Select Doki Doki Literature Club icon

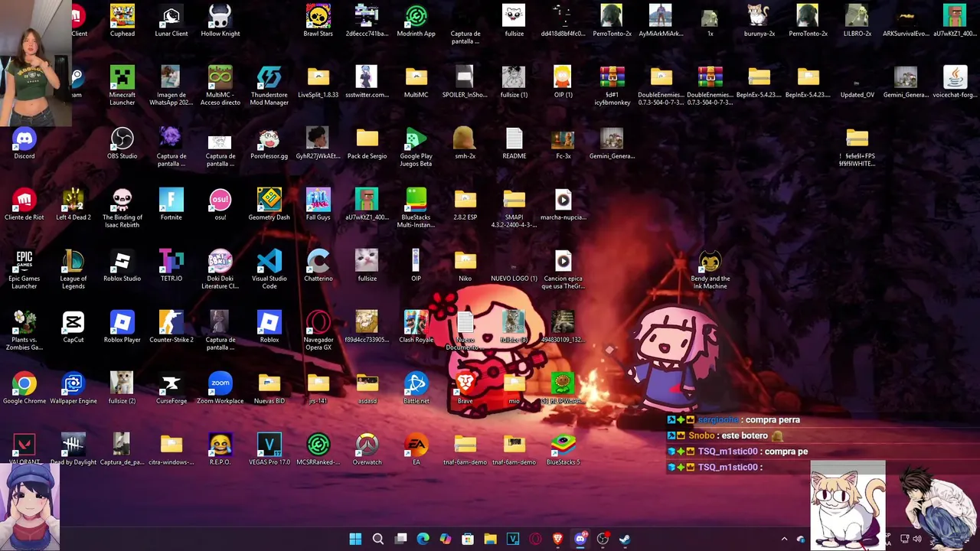220,269
